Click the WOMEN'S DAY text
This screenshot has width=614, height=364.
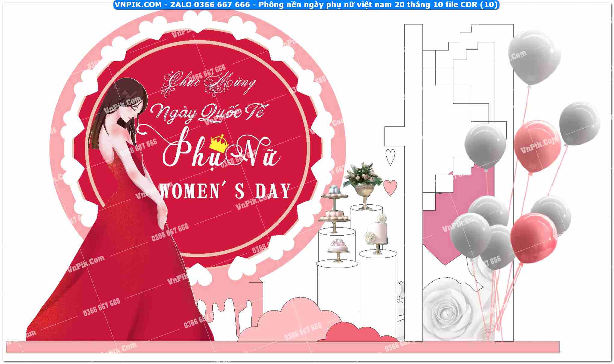224,191
